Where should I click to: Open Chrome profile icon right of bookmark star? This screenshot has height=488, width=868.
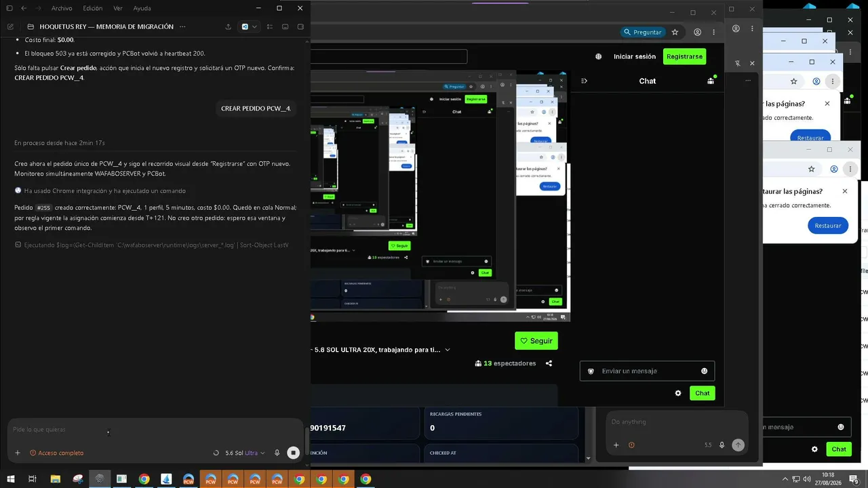[x=697, y=32]
